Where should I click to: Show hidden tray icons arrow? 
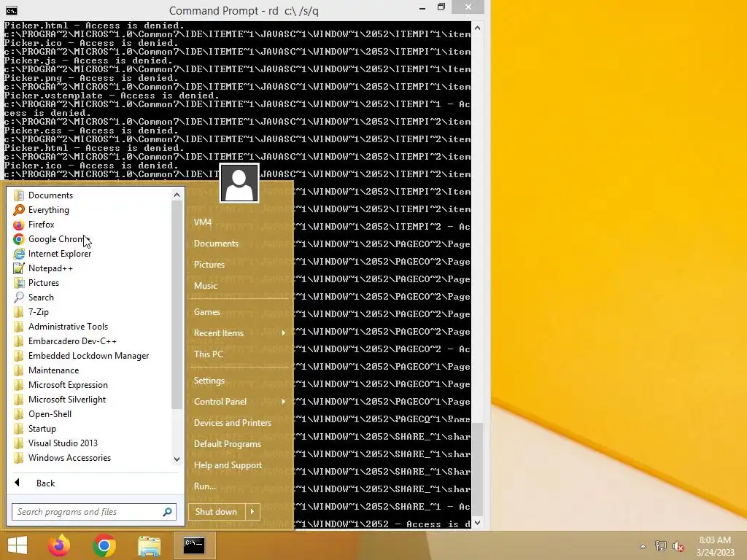tap(643, 546)
